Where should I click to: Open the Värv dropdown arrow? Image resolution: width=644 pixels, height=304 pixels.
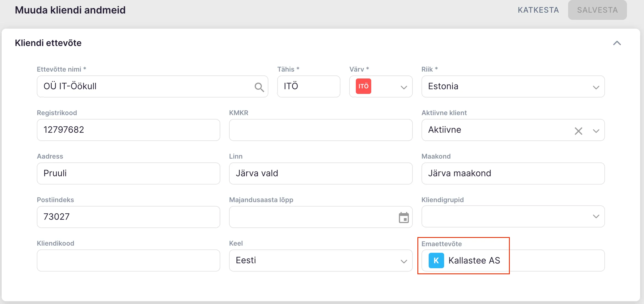pos(403,87)
